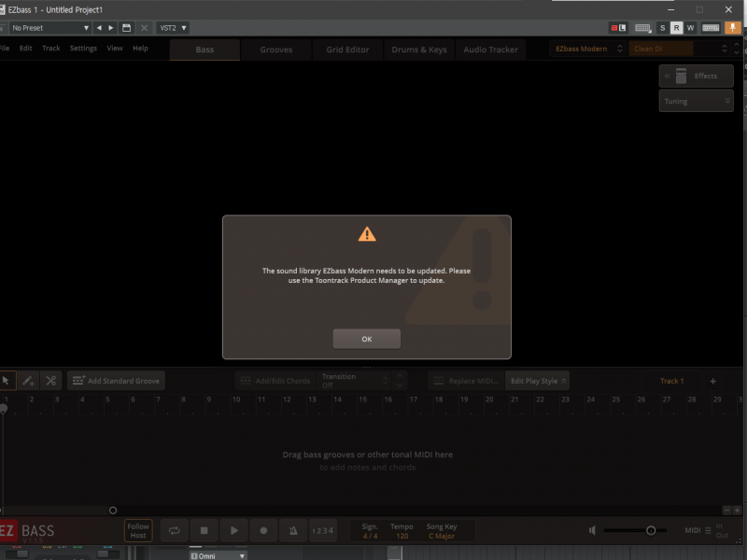Open the Clean DI preset selector
Viewport: 747px width, 560px height.
(x=679, y=49)
